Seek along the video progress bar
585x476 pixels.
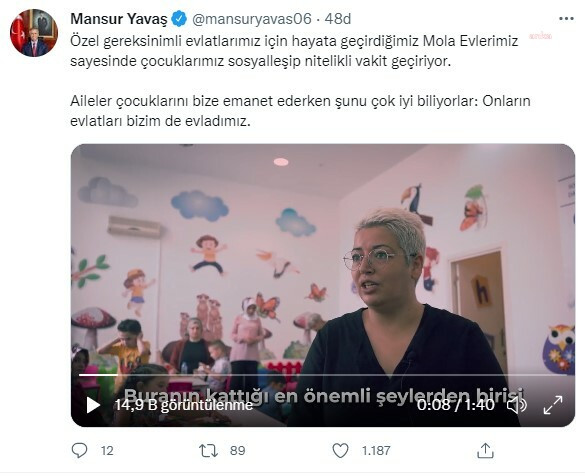323,375
